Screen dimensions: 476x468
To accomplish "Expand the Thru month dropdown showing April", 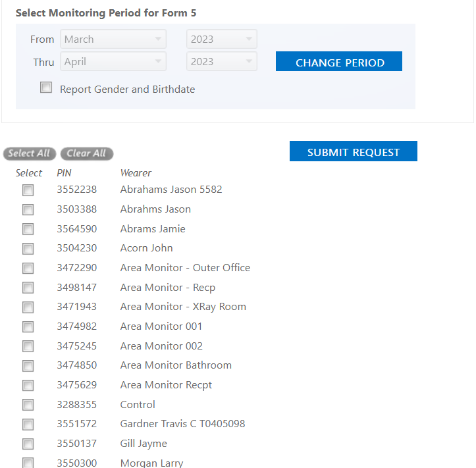I will [113, 62].
